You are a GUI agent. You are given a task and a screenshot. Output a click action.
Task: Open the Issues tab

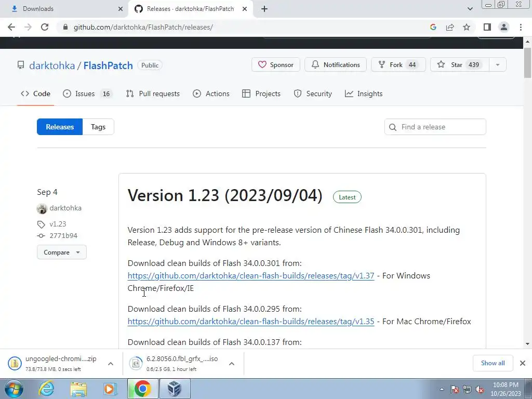[x=87, y=94]
